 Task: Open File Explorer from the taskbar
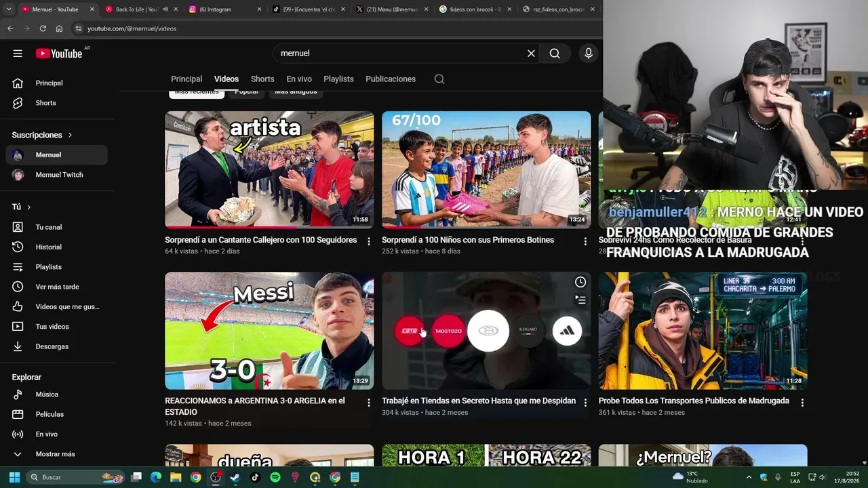tap(176, 477)
